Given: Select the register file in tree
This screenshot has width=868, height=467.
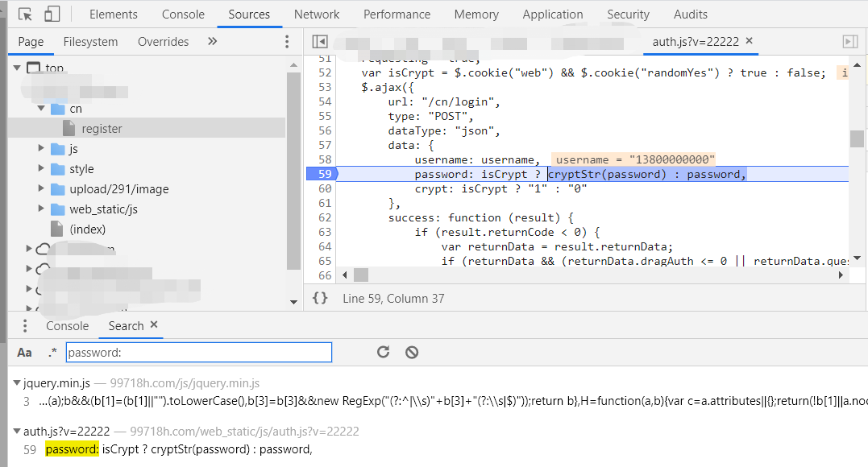Looking at the screenshot, I should click(102, 129).
